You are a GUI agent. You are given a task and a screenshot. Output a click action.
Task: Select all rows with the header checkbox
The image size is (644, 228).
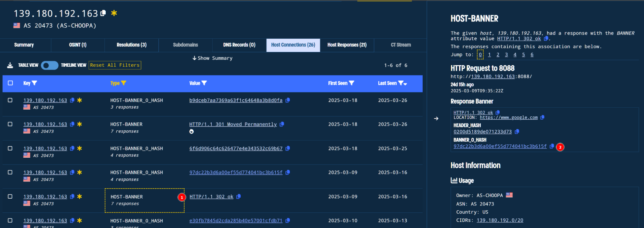tap(10, 83)
